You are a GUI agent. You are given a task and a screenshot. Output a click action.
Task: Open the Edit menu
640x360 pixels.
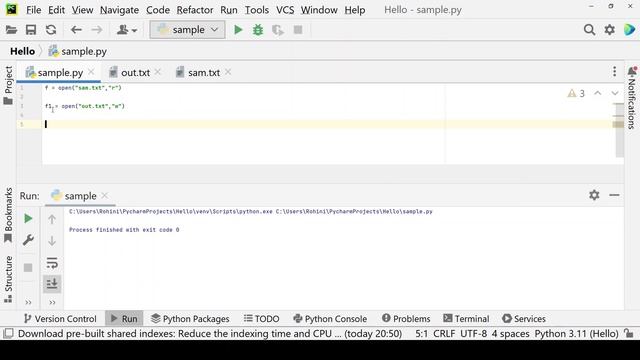pyautogui.click(x=56, y=10)
